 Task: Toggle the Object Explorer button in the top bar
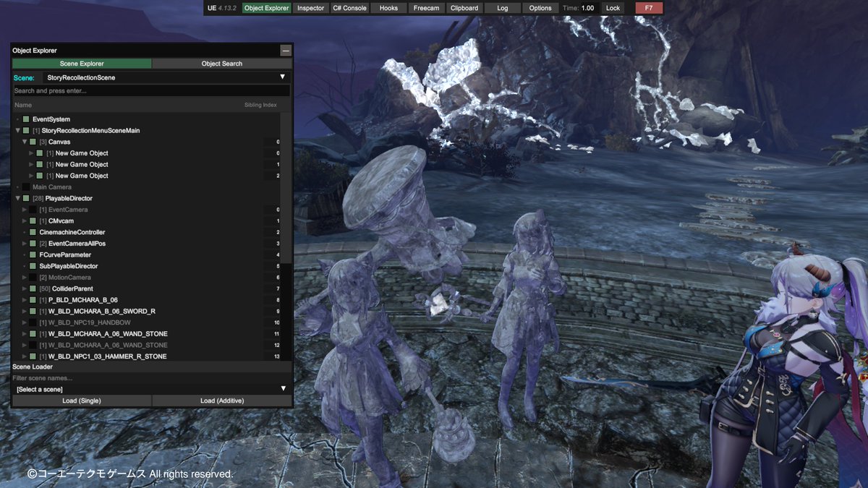tap(267, 8)
